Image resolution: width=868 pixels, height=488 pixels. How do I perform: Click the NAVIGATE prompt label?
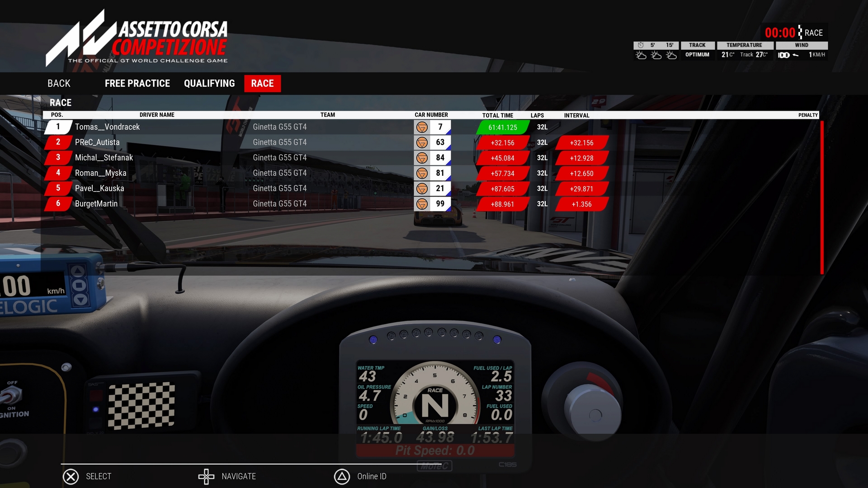pyautogui.click(x=239, y=477)
